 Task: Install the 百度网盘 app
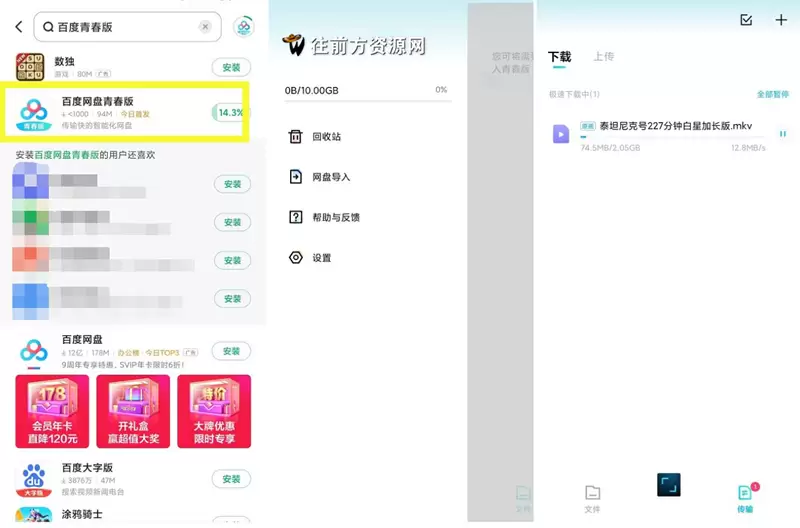click(x=232, y=351)
